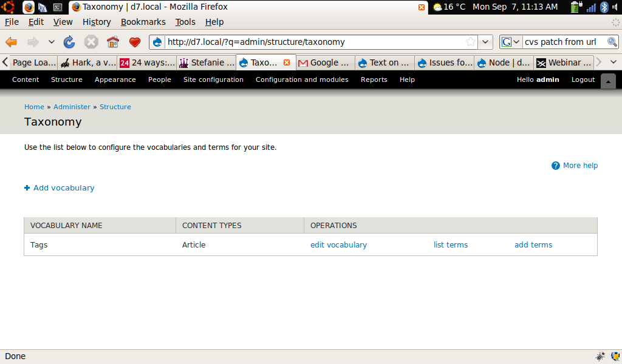
Task: Click the stop loading icon
Action: pyautogui.click(x=91, y=42)
